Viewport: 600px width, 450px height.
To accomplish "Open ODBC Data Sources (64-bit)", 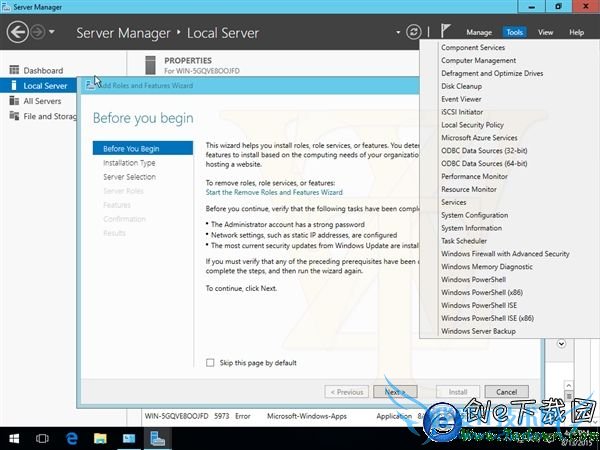I will tap(484, 163).
